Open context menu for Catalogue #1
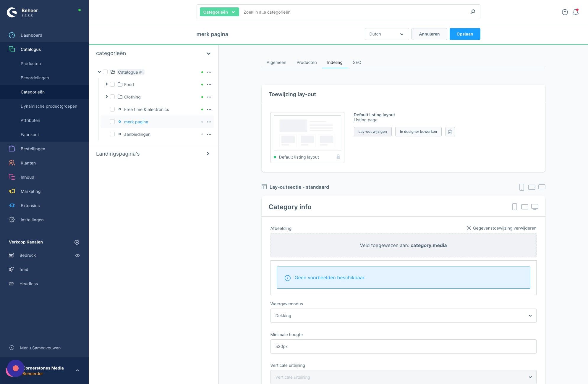 coord(209,72)
